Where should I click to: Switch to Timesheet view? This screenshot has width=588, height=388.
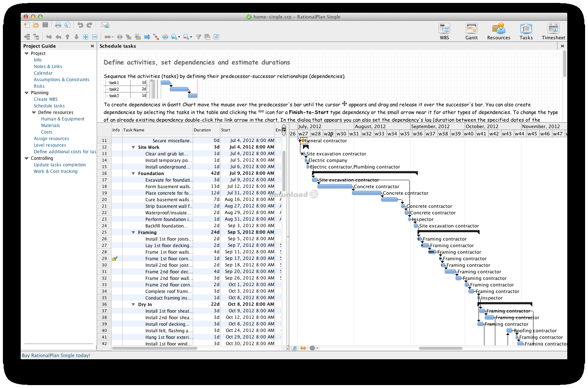tap(553, 31)
